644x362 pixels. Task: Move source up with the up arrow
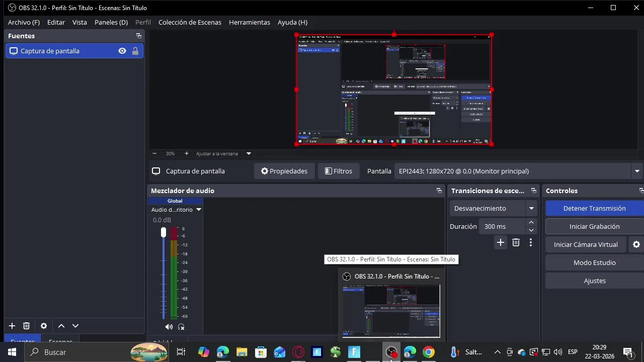pos(61,326)
